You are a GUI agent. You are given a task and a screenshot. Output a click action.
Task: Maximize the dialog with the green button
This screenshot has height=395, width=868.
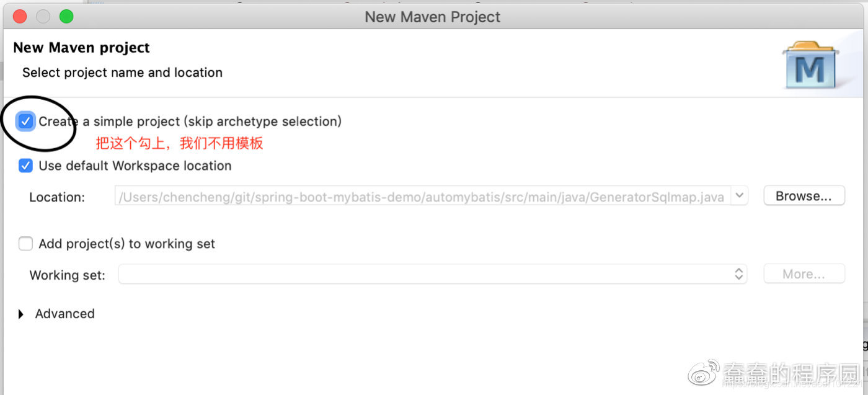(x=66, y=17)
